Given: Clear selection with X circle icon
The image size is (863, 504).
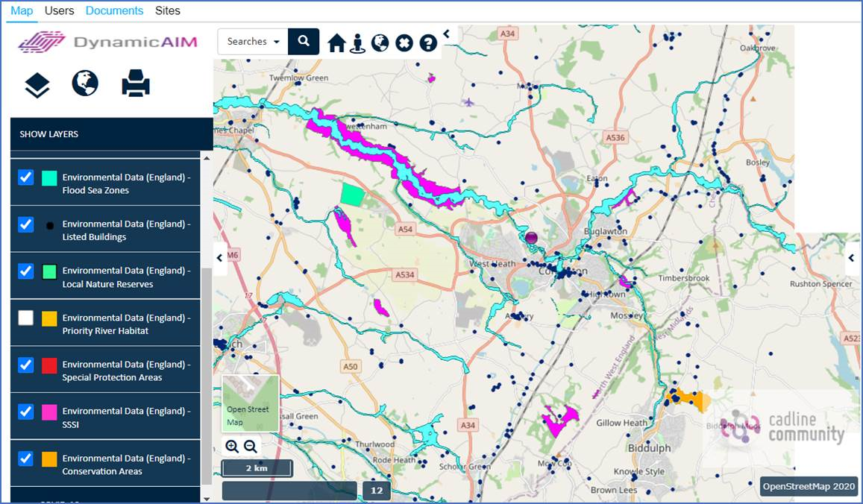Looking at the screenshot, I should 404,43.
